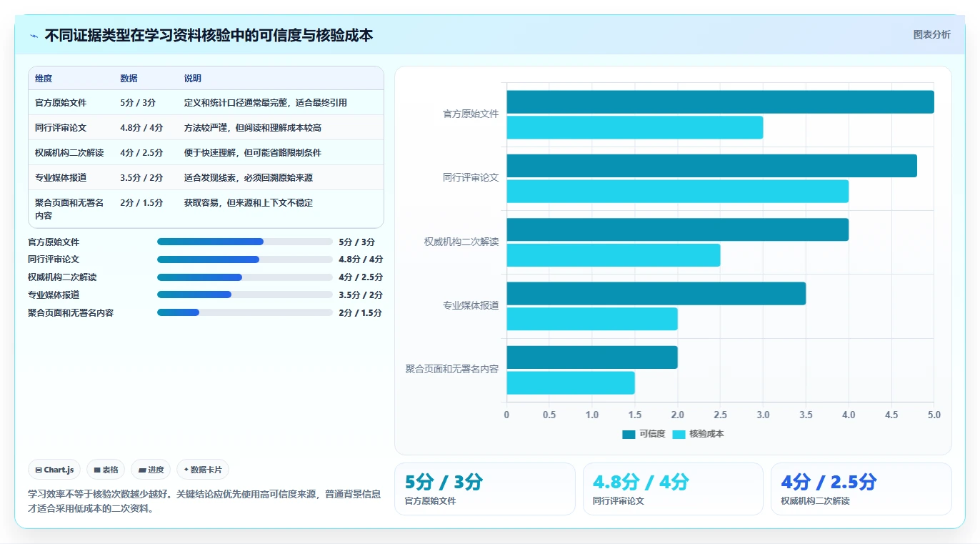Click table cell 4.8分 / 4分
Viewport: 980px width, 544px height.
pyautogui.click(x=141, y=128)
